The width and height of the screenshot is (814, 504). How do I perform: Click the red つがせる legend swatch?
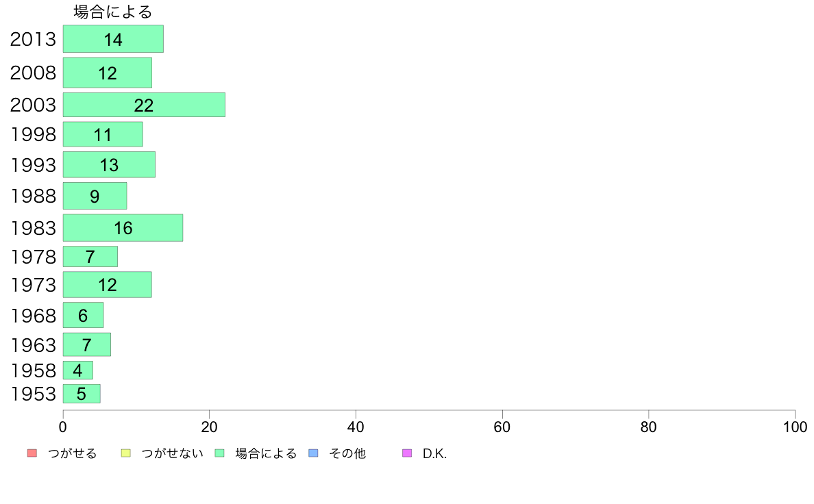[x=32, y=453]
